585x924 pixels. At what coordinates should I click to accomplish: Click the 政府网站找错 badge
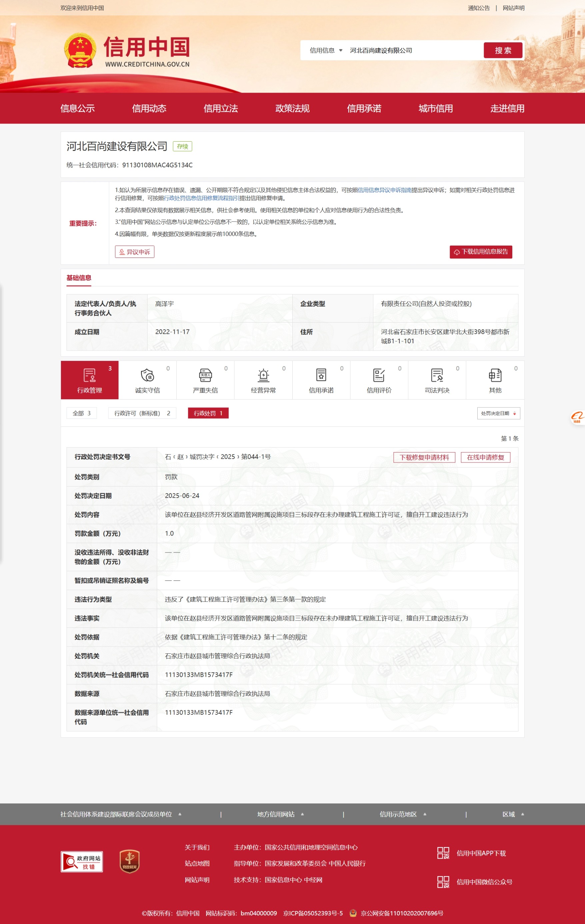[x=82, y=861]
